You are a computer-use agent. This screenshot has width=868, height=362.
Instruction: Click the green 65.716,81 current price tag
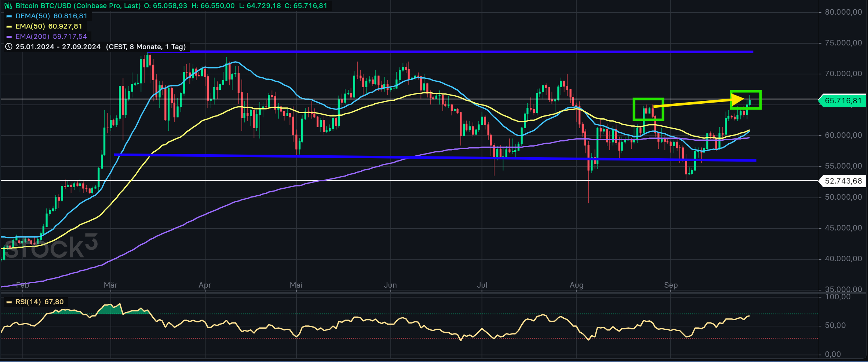pos(843,101)
